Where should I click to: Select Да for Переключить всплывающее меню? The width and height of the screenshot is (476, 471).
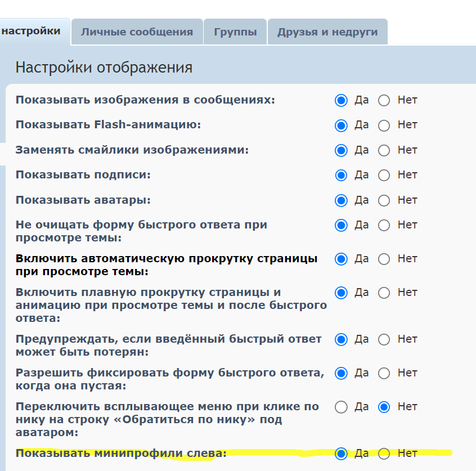[x=341, y=407]
